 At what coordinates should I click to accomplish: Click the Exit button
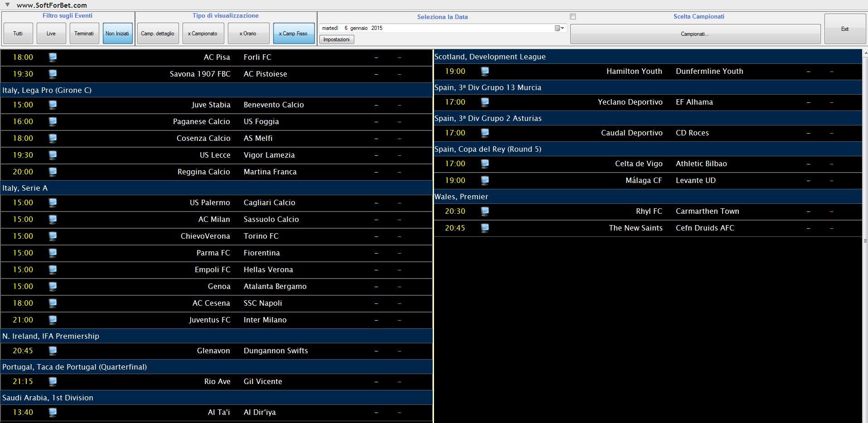click(845, 29)
